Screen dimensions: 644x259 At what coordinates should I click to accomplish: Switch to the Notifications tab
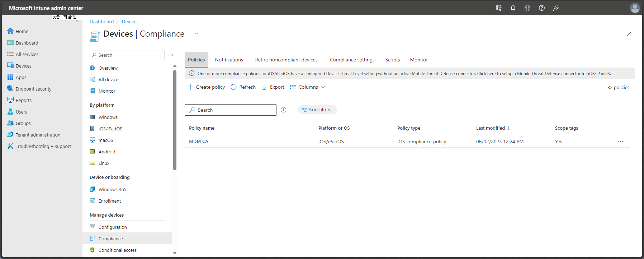point(229,60)
